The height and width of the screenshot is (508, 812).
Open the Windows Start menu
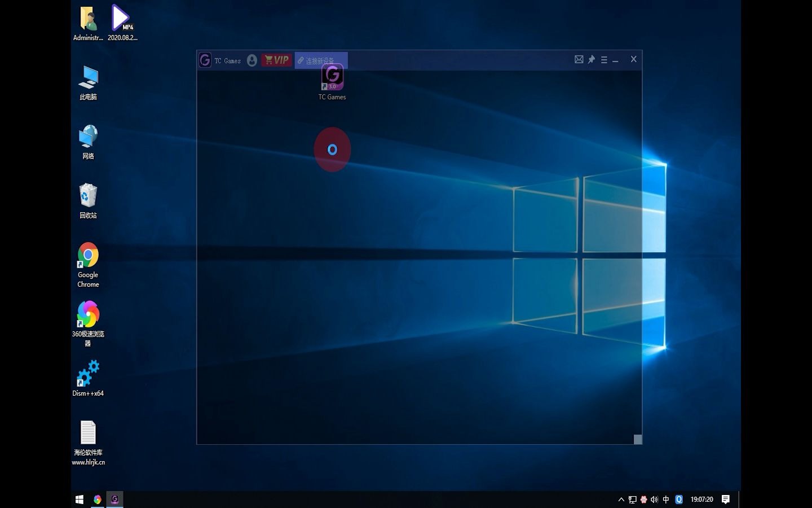click(x=80, y=500)
